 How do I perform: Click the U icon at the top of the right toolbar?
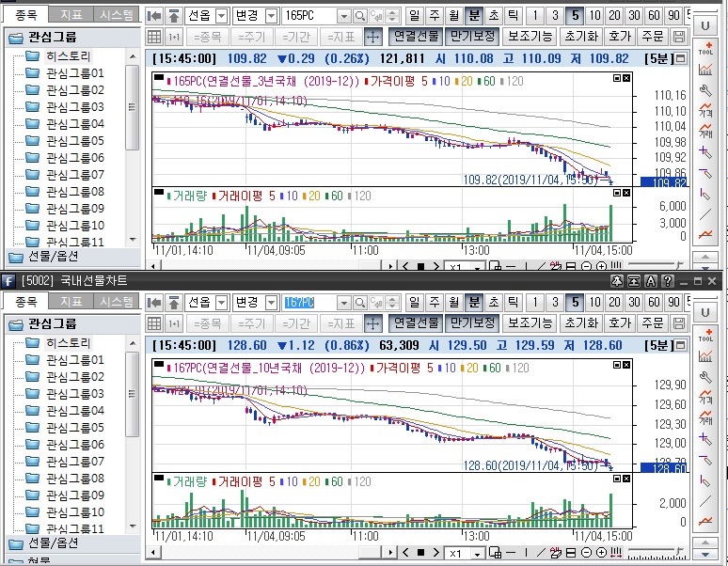click(x=705, y=24)
